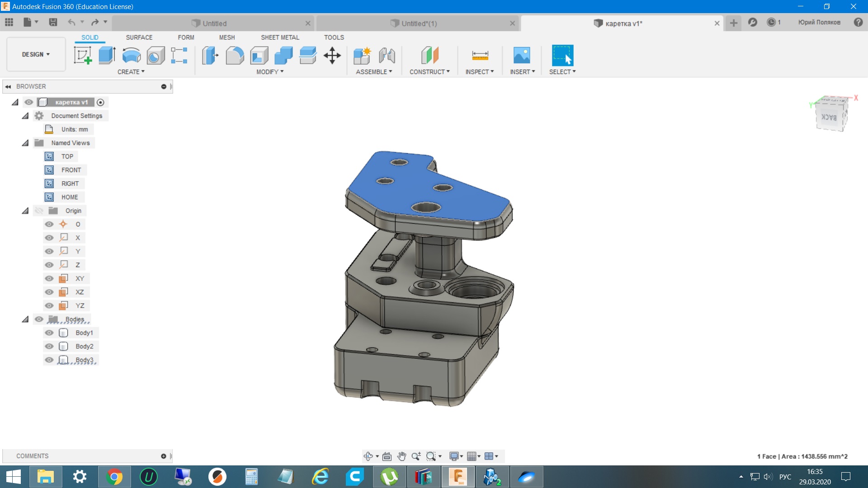868x488 pixels.
Task: Toggle visibility of Body1
Action: (x=50, y=333)
